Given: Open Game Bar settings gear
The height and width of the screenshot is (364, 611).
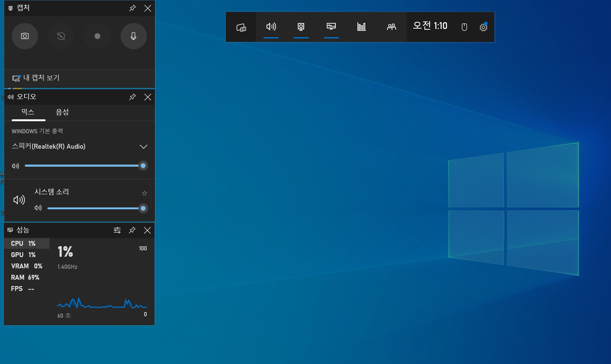Looking at the screenshot, I should click(x=483, y=27).
